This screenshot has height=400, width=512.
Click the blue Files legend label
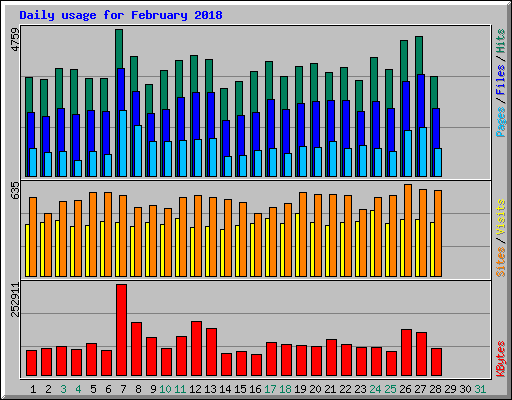(x=501, y=80)
